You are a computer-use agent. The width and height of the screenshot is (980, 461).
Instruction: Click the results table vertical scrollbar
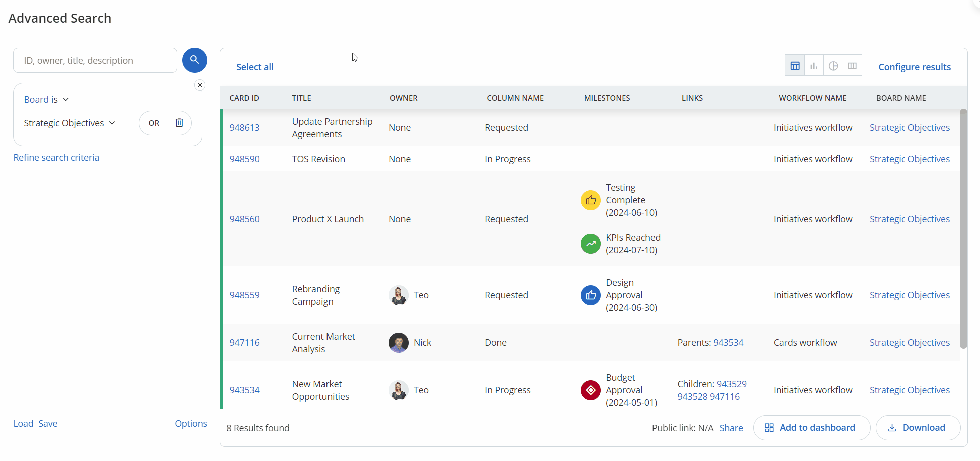coord(963,229)
